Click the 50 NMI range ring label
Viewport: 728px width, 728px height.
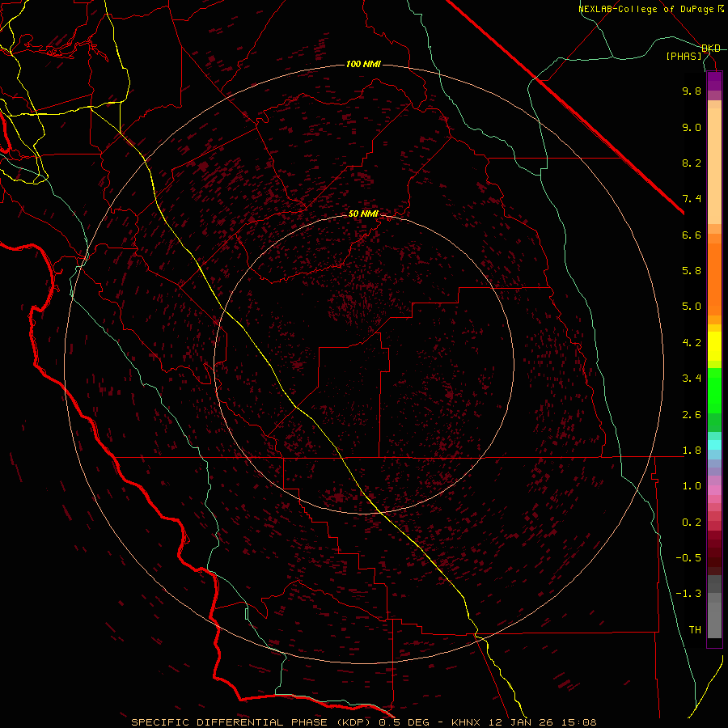(x=363, y=214)
